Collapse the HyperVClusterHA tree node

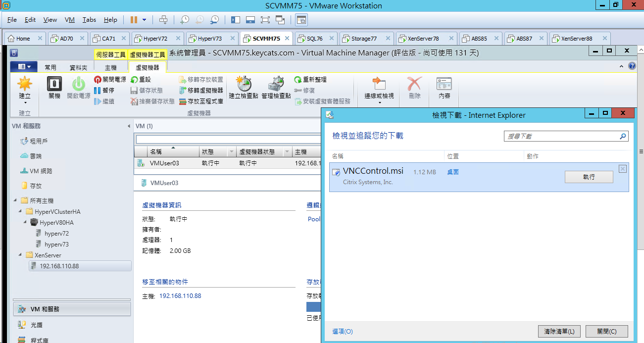[x=20, y=211]
